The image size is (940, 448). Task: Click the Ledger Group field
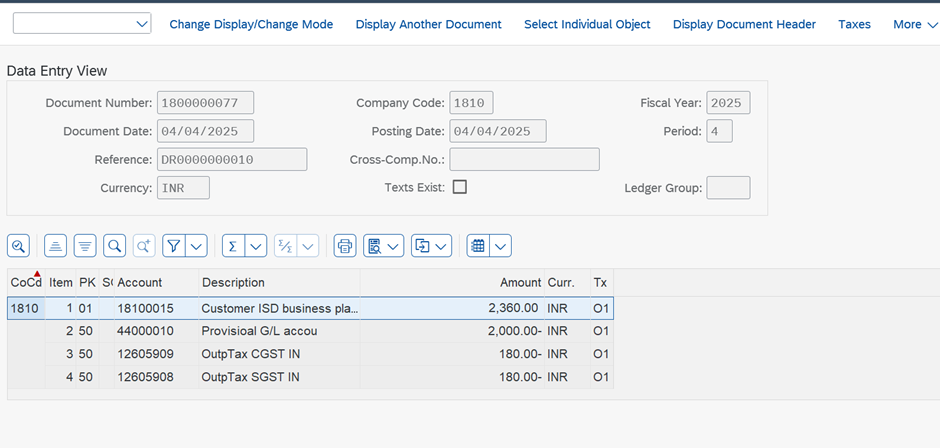tap(728, 188)
